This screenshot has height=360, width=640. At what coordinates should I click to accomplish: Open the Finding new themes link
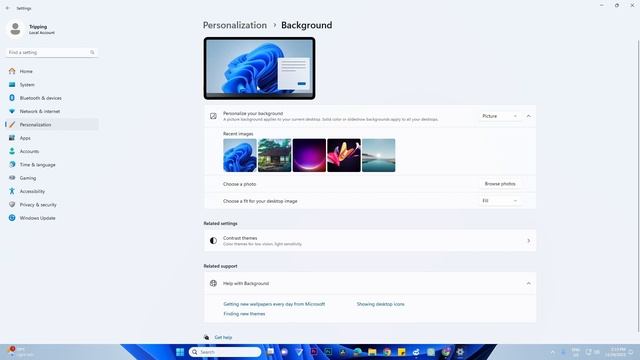pyautogui.click(x=244, y=314)
